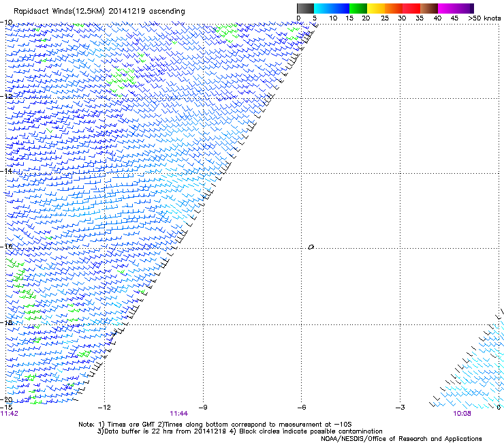Click the '-3' longitude axis label
This screenshot has height=443, width=504.
click(400, 408)
